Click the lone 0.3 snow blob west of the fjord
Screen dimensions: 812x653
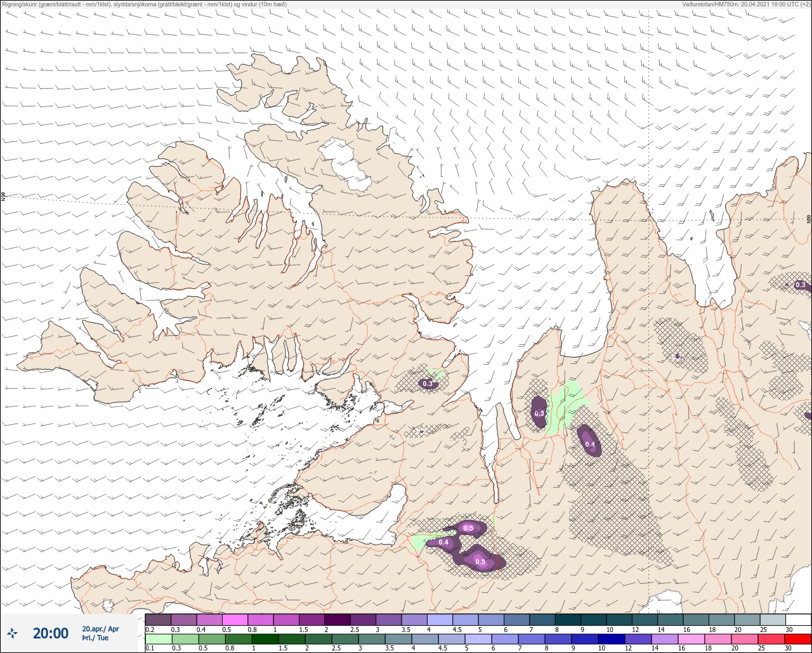pyautogui.click(x=428, y=384)
